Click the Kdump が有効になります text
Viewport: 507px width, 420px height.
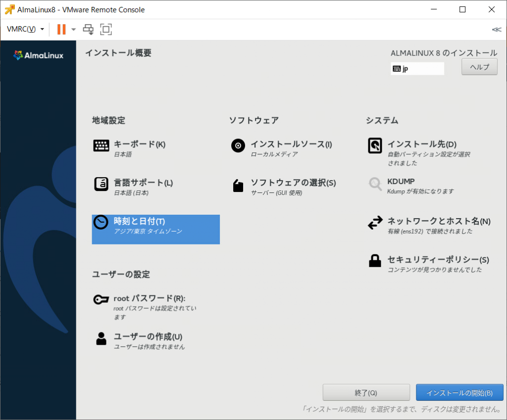(x=420, y=191)
